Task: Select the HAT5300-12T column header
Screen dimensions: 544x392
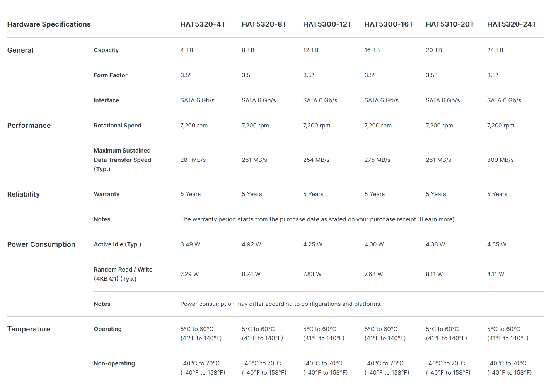Action: 327,24
